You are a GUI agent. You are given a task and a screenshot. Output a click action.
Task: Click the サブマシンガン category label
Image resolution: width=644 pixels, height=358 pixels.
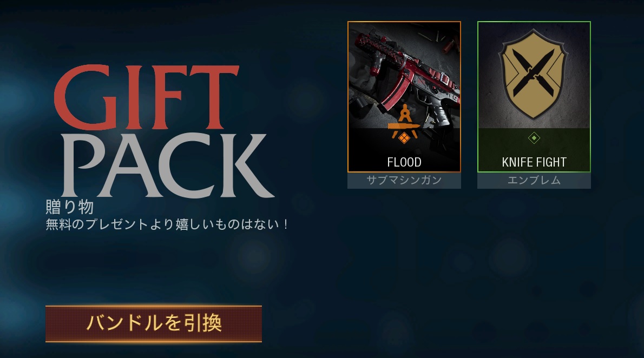coord(404,180)
